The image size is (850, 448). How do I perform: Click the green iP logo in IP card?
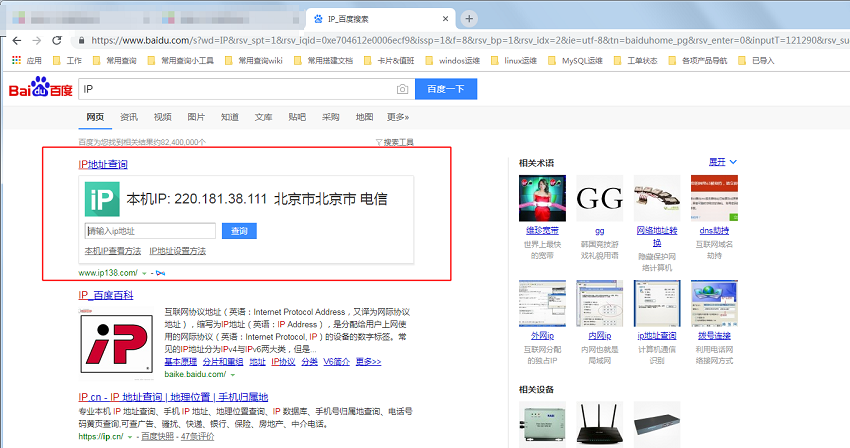pos(102,199)
